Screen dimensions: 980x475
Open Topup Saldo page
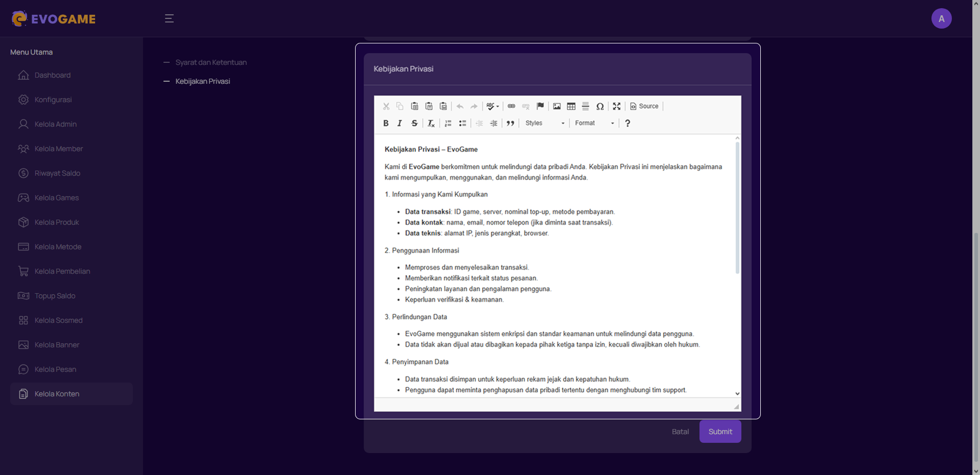pyautogui.click(x=72, y=296)
